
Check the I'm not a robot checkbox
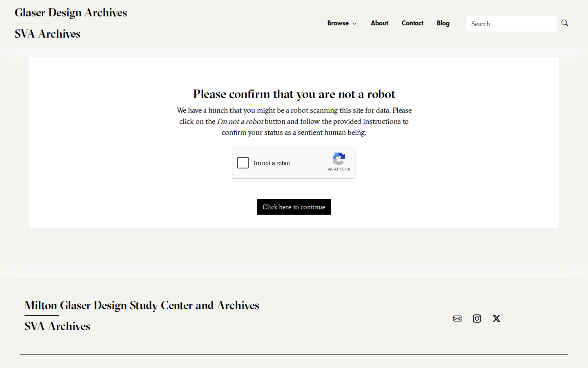(243, 163)
